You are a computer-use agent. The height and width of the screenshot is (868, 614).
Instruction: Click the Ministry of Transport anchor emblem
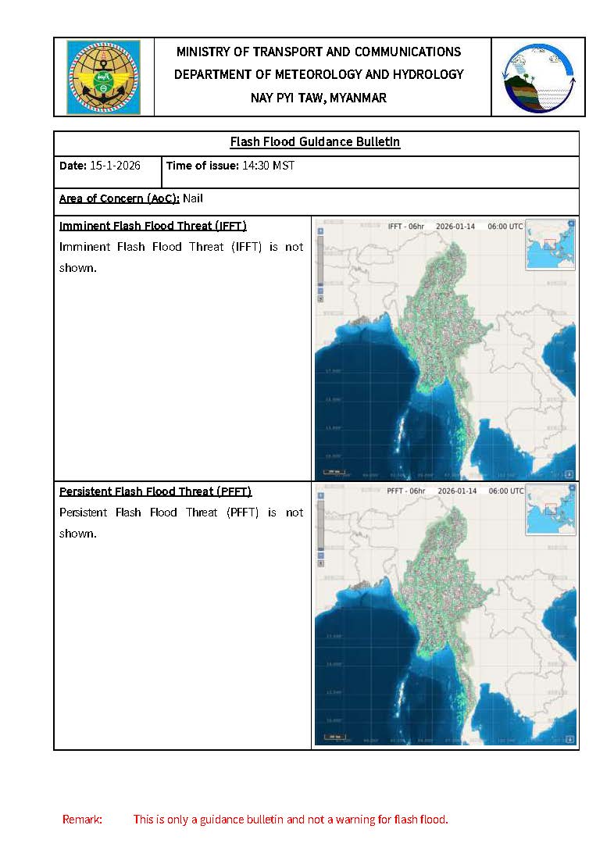point(104,77)
